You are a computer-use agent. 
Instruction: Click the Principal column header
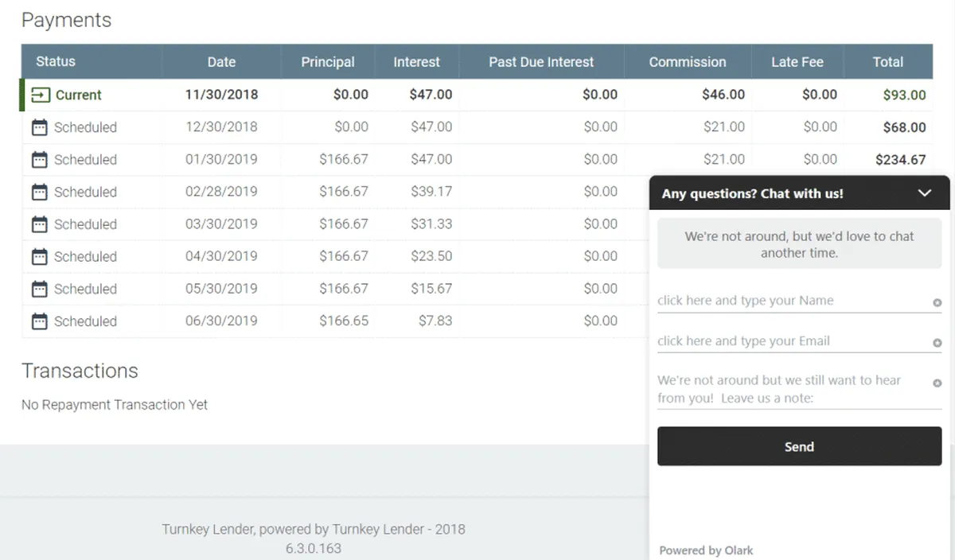click(x=328, y=62)
